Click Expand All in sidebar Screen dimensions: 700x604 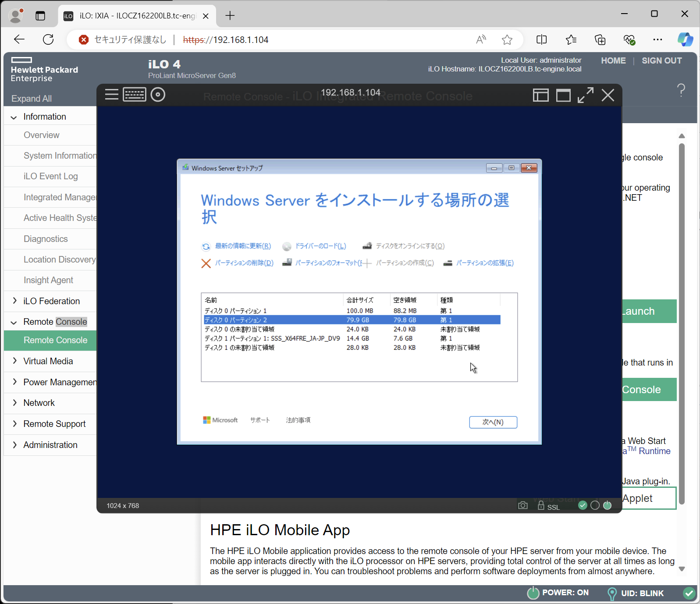tap(32, 99)
